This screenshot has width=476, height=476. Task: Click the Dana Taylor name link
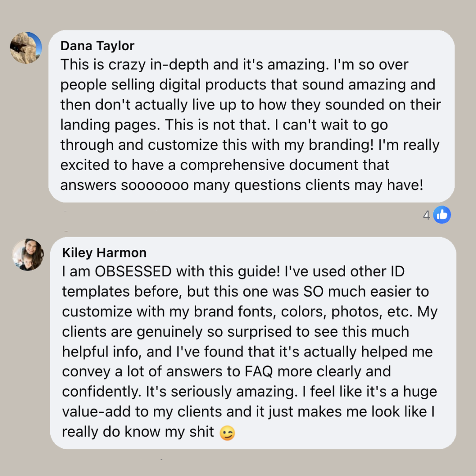pyautogui.click(x=97, y=46)
